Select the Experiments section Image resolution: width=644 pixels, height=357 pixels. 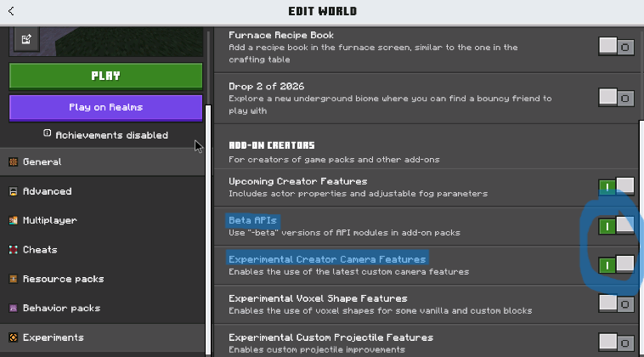(102, 337)
